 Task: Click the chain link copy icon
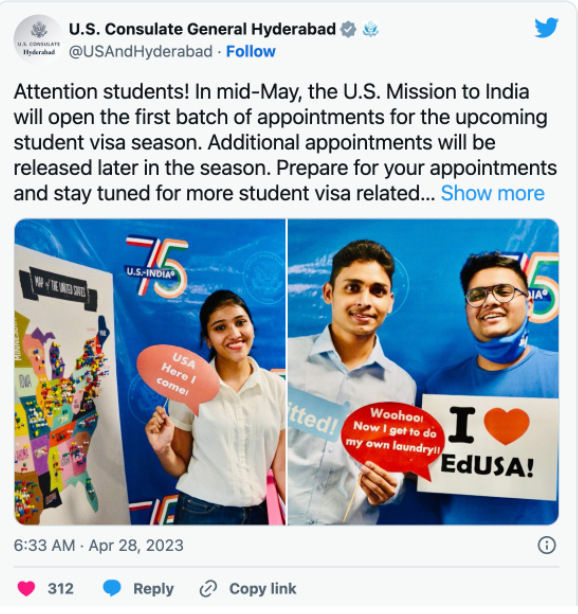[208, 589]
